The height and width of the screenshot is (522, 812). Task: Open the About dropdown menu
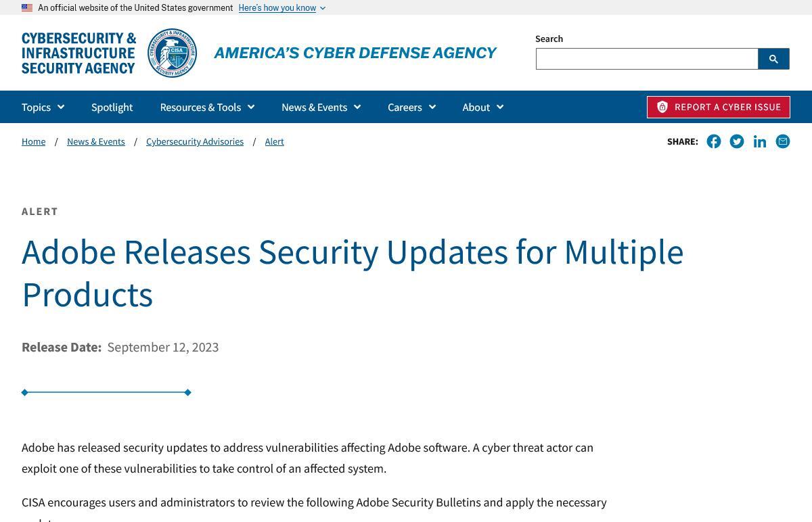click(x=482, y=107)
